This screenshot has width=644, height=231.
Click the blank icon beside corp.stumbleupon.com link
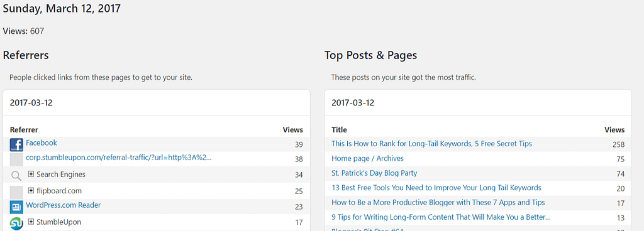point(16,159)
